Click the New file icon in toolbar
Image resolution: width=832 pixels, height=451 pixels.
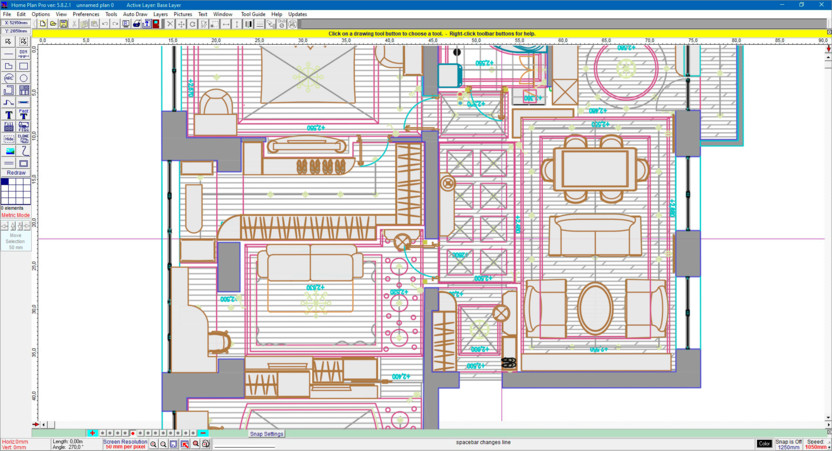pyautogui.click(x=43, y=24)
